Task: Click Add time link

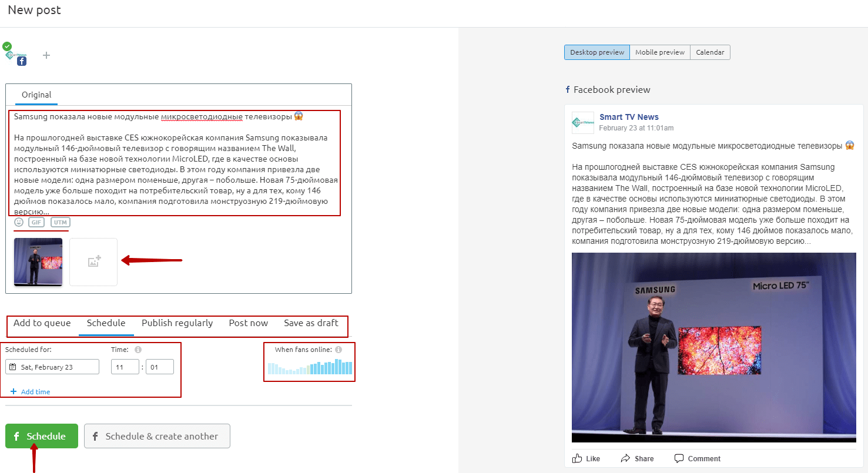Action: pos(31,392)
